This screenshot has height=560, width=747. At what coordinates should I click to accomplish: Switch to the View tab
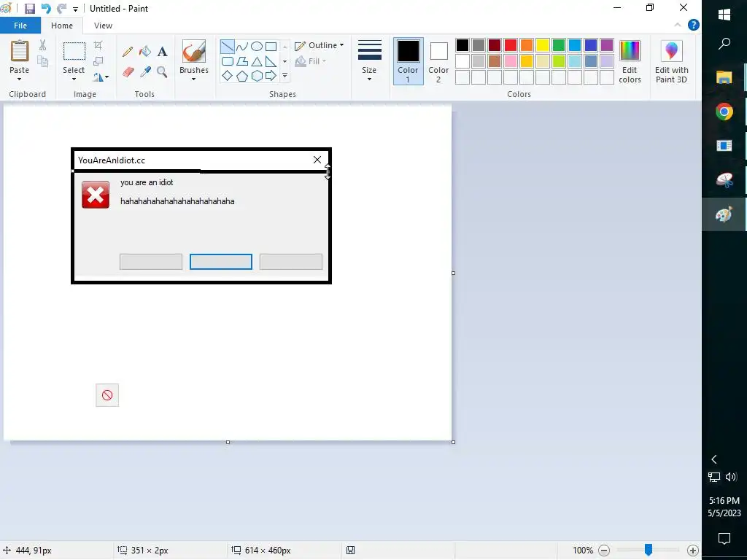(103, 26)
